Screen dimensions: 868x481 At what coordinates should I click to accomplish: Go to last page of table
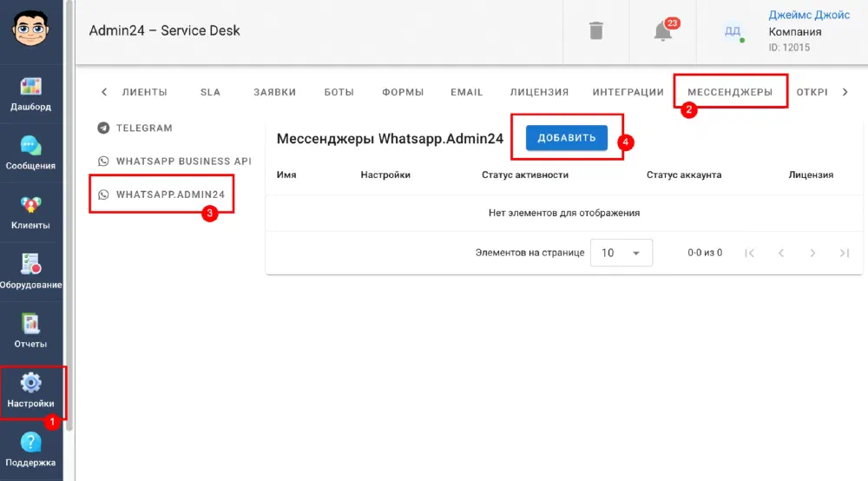point(845,253)
